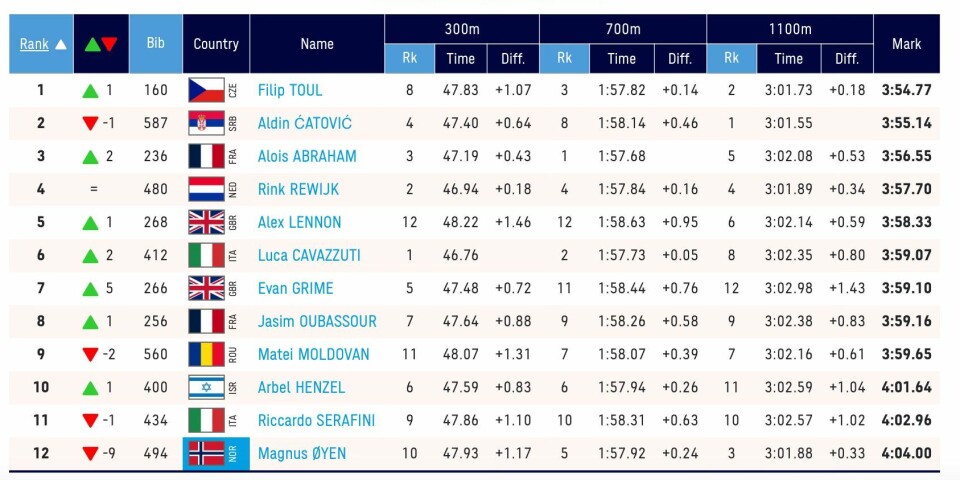This screenshot has width=960, height=480.
Task: Click the Serbian flag next to Aldin Ćatović
Action: pos(206,123)
